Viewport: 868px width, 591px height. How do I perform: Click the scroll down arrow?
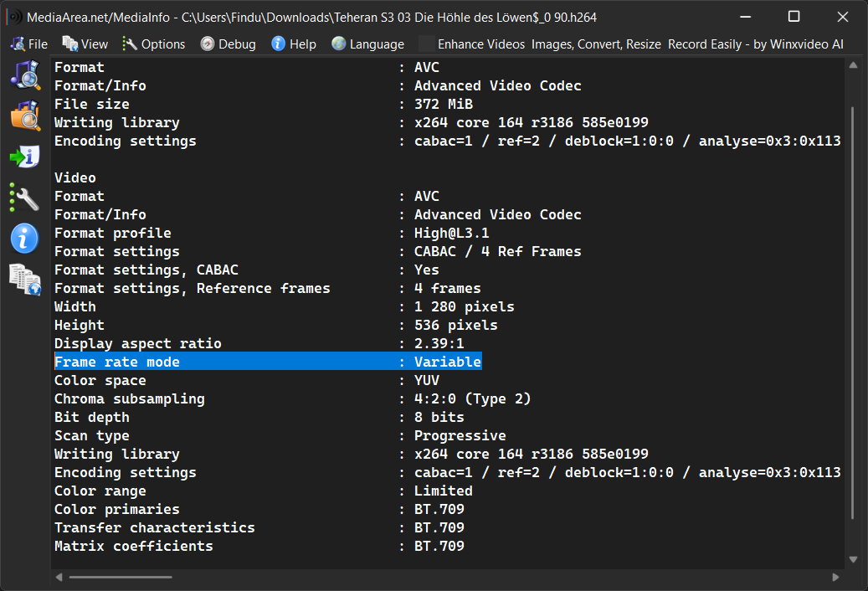coord(853,559)
